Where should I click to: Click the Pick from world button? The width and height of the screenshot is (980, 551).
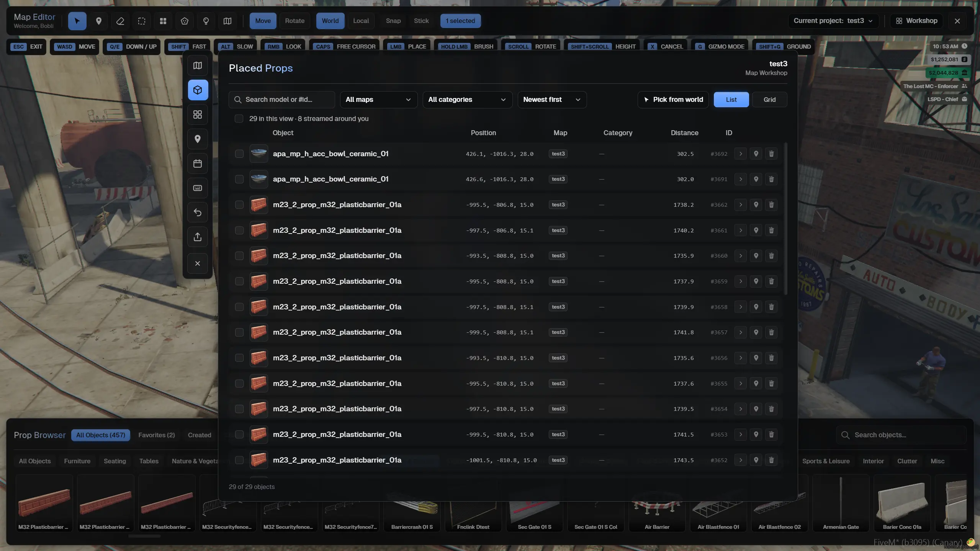pyautogui.click(x=673, y=100)
